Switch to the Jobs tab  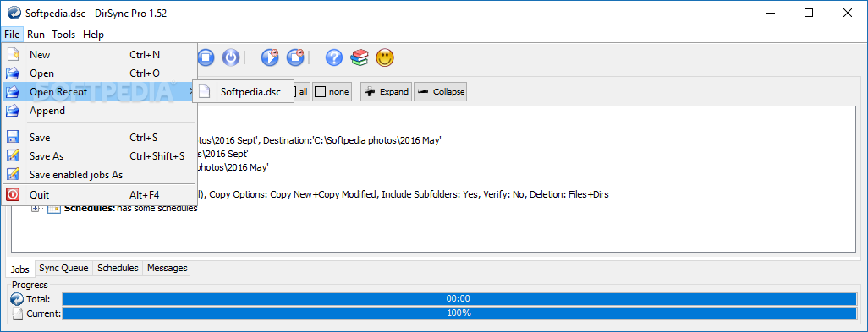(20, 269)
